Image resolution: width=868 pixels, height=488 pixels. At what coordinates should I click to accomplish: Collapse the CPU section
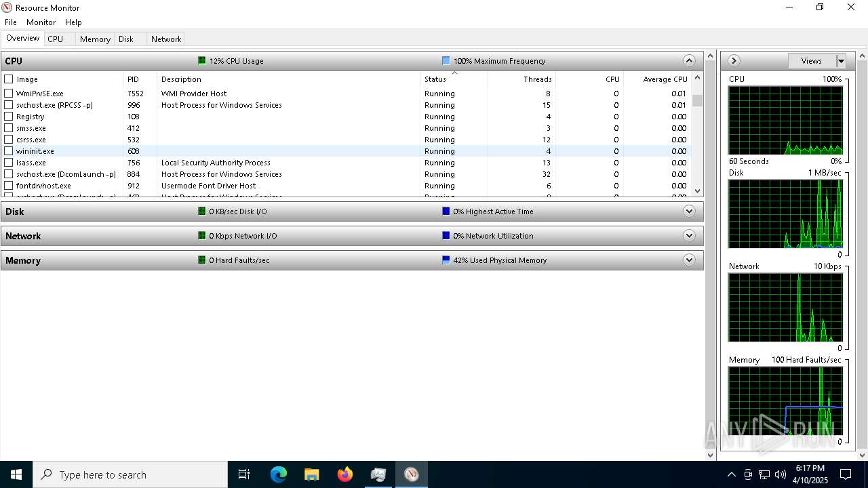tap(689, 60)
